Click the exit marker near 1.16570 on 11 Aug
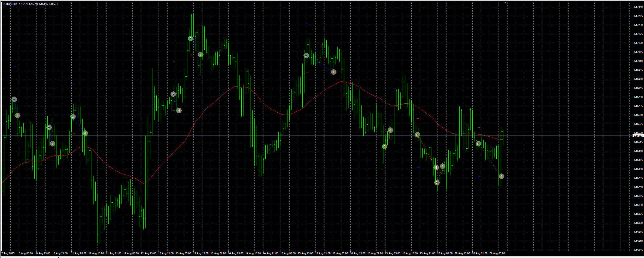644x258 pixels. (x=85, y=133)
